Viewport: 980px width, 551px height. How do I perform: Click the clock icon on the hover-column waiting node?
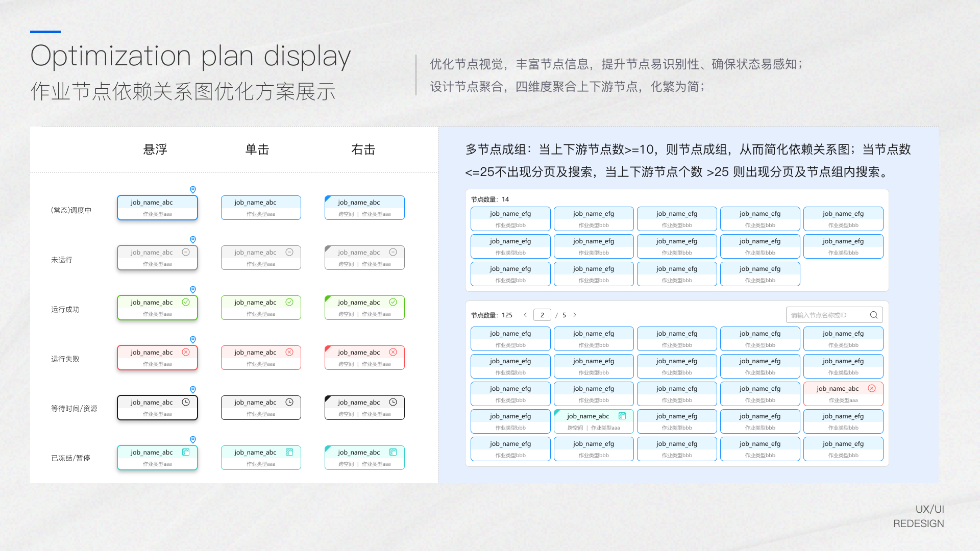186,402
